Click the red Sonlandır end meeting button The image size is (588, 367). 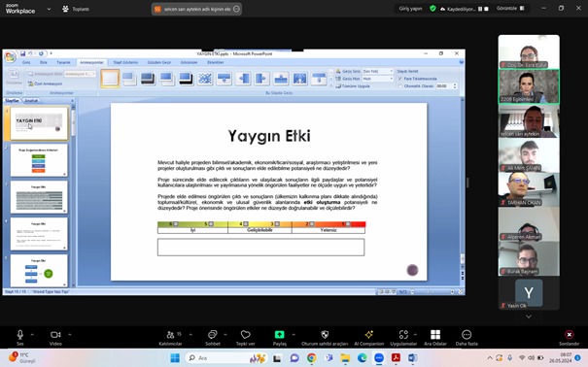click(569, 337)
